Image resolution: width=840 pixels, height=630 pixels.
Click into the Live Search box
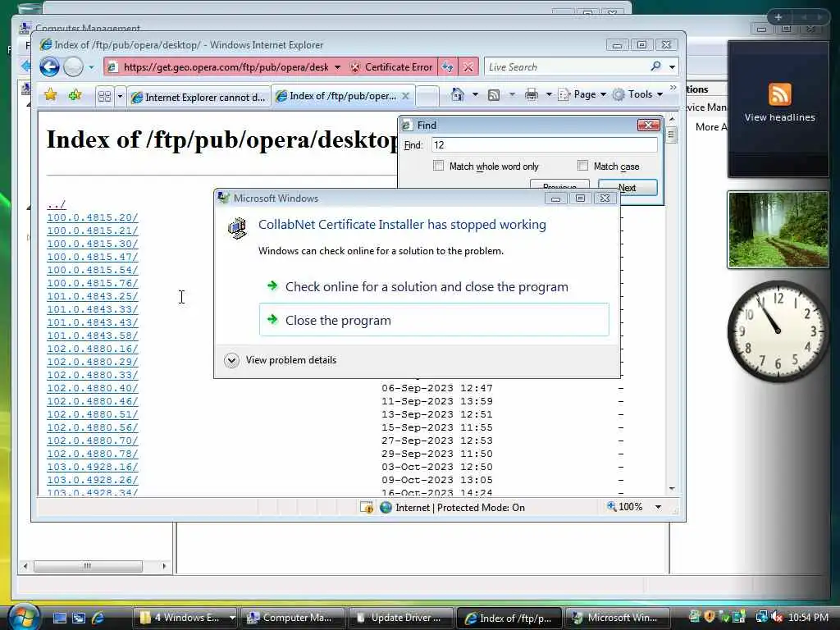[565, 67]
